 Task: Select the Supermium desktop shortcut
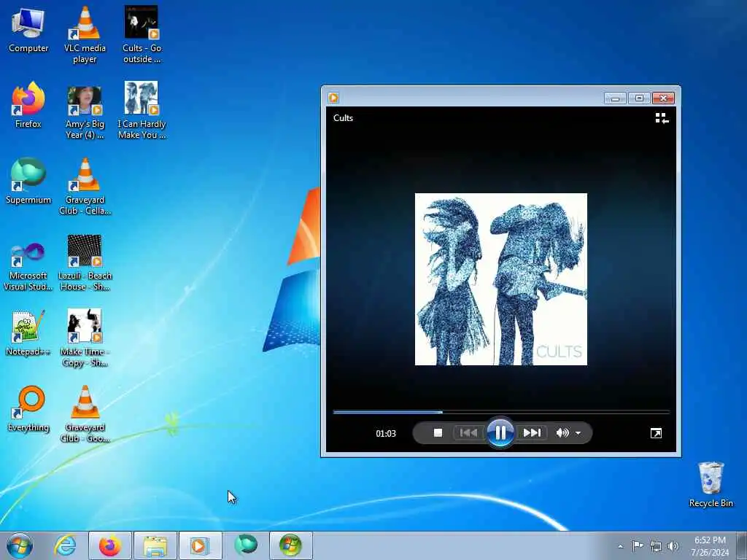28,181
